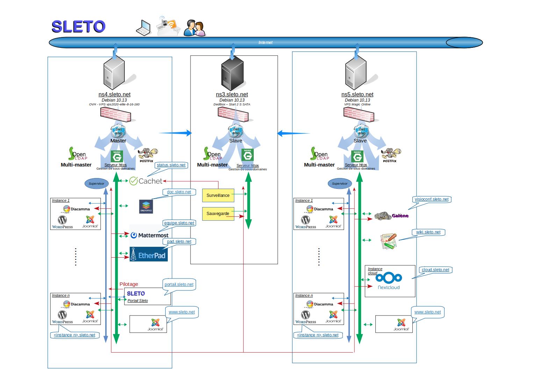Click the yellow Surveillance box
This screenshot has height=392, width=555.
218,195
